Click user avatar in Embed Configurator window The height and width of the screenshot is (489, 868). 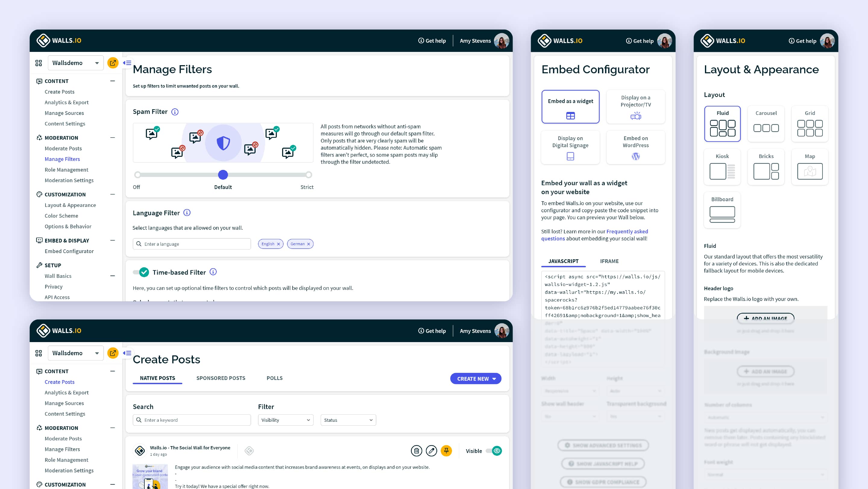pos(665,41)
